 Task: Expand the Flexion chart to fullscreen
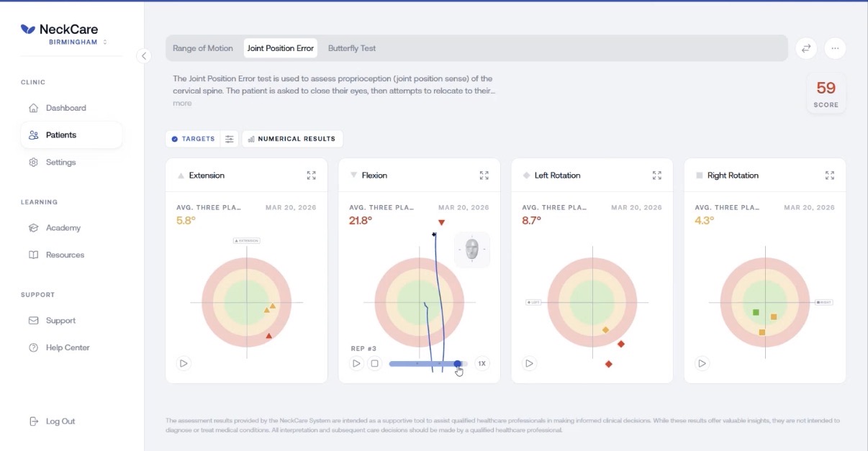pyautogui.click(x=484, y=176)
